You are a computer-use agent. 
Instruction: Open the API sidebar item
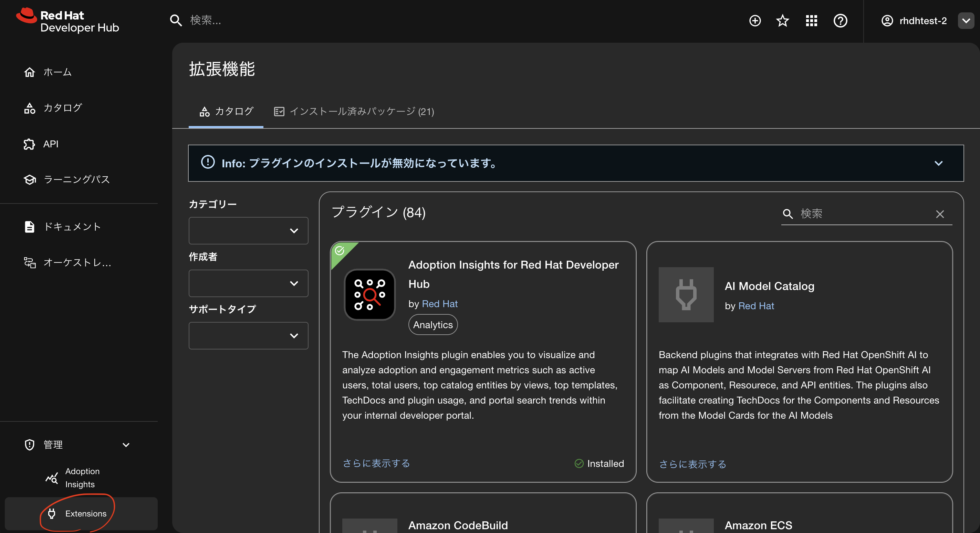[x=50, y=144]
